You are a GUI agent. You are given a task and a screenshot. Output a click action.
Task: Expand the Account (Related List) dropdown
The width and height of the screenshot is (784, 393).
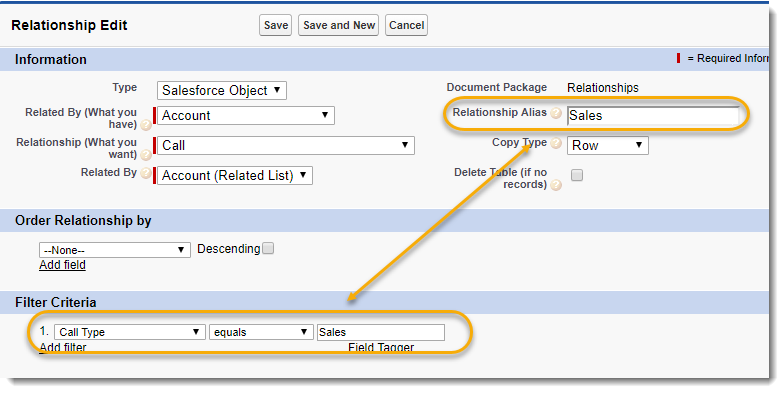pos(234,176)
